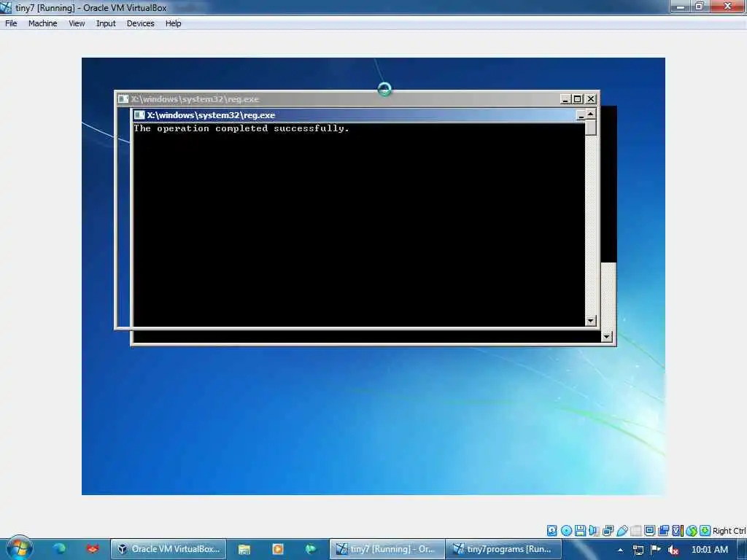Switch to tiny7programs [Running] taskbar button
Screen dimensions: 747x560
(503, 549)
